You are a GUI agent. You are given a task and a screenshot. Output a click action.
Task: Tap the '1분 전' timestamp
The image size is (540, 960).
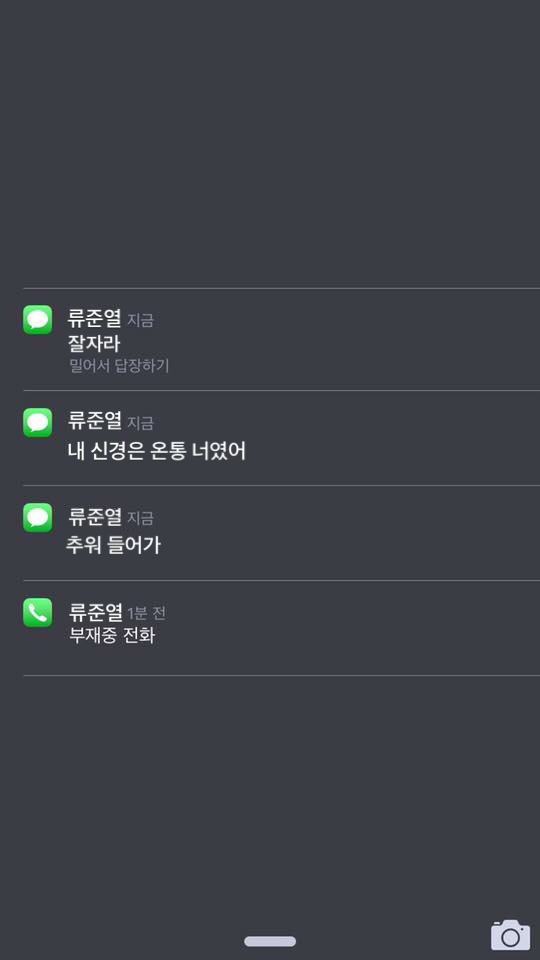click(146, 613)
